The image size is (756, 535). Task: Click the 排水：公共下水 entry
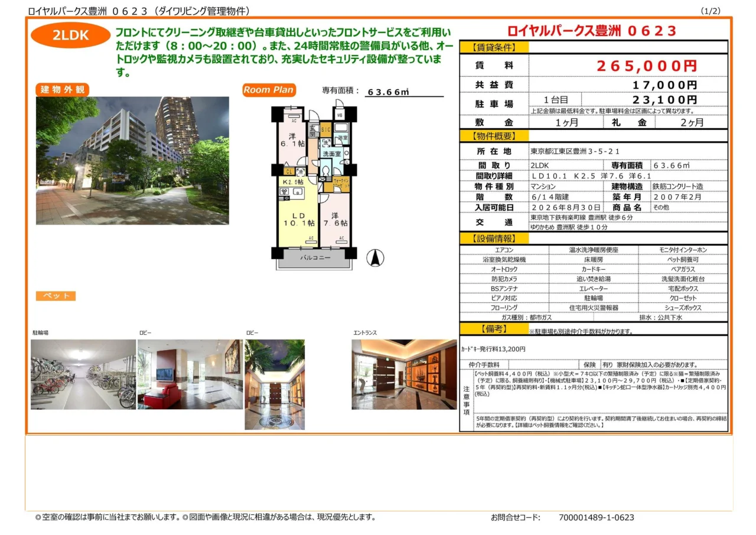(x=660, y=318)
